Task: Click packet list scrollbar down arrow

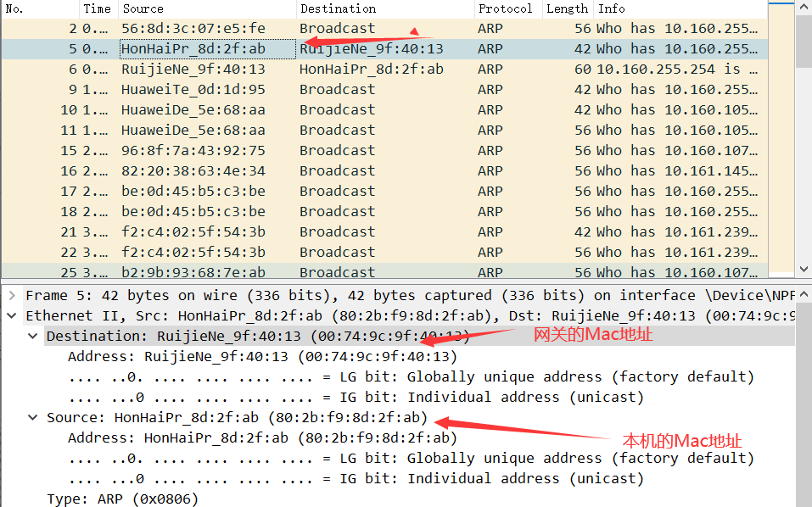Action: (804, 269)
